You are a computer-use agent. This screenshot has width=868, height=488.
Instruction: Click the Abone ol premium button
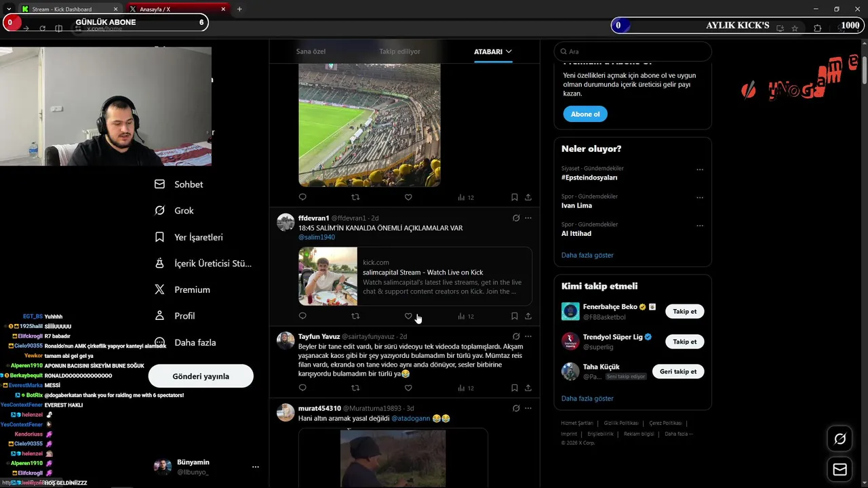(x=585, y=114)
